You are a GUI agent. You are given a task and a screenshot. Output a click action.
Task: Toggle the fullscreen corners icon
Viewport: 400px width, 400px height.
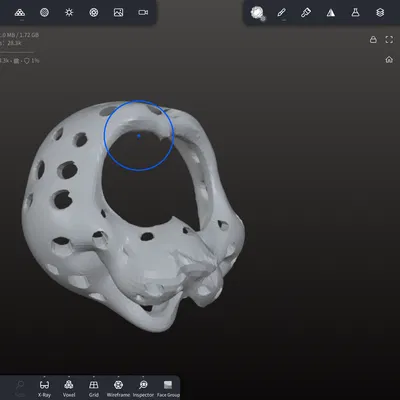point(389,40)
